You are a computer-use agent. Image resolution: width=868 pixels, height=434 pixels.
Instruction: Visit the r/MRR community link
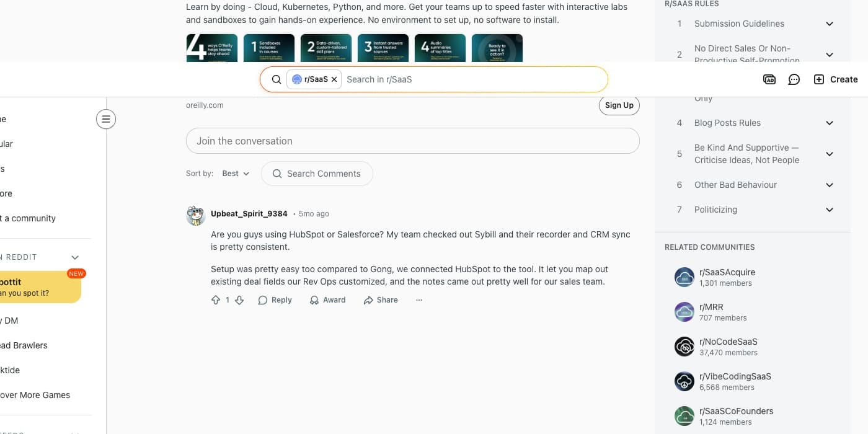click(x=711, y=307)
